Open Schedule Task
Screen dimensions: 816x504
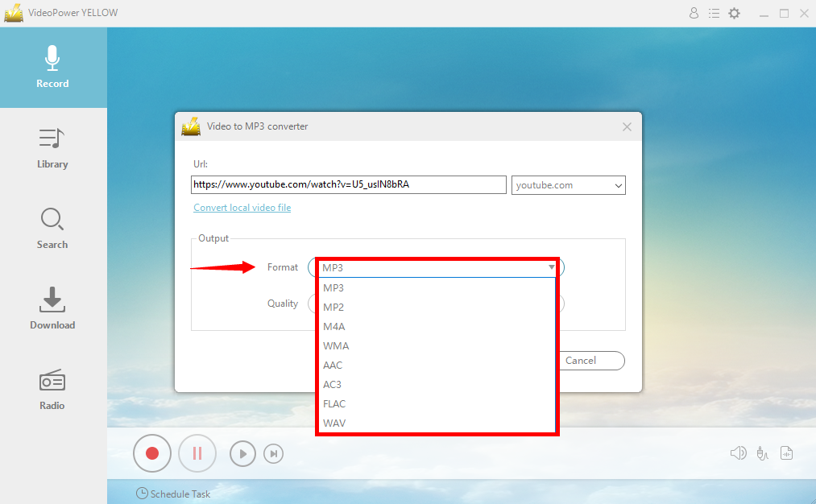pos(173,494)
